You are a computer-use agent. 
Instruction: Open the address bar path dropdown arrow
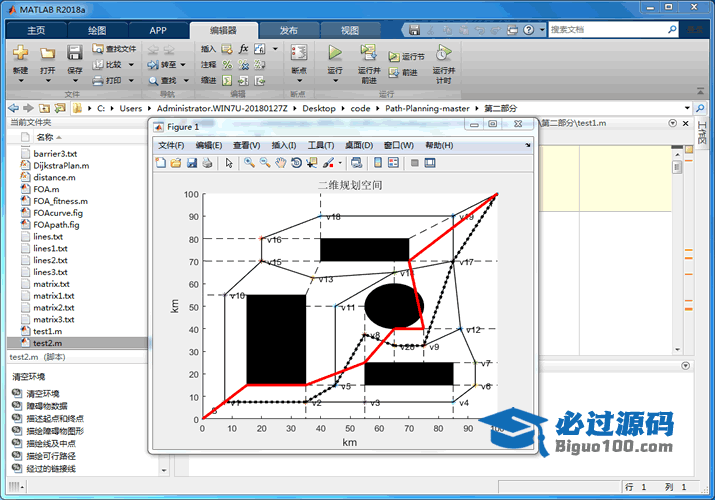tap(687, 108)
